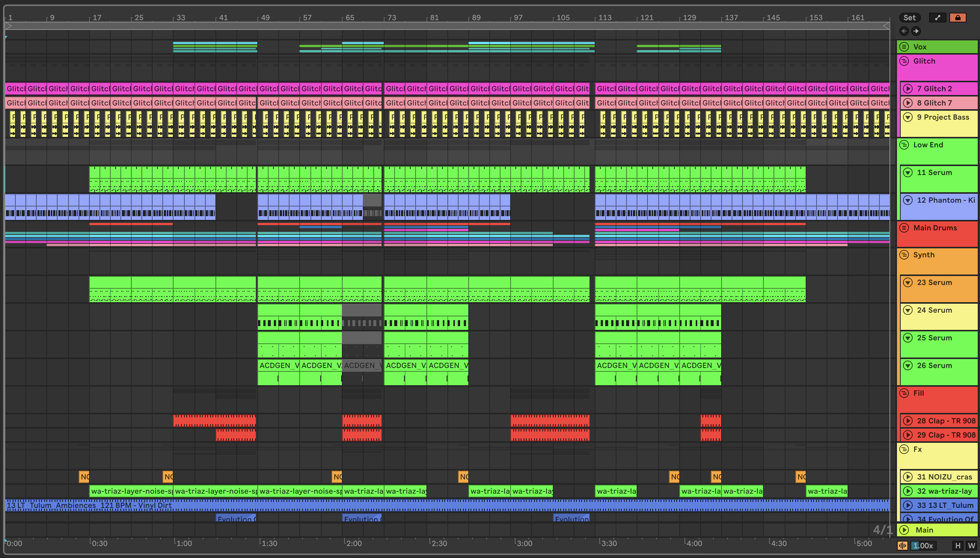Select the 8 Glitch 7 track name
The width and height of the screenshot is (980, 558).
[934, 103]
